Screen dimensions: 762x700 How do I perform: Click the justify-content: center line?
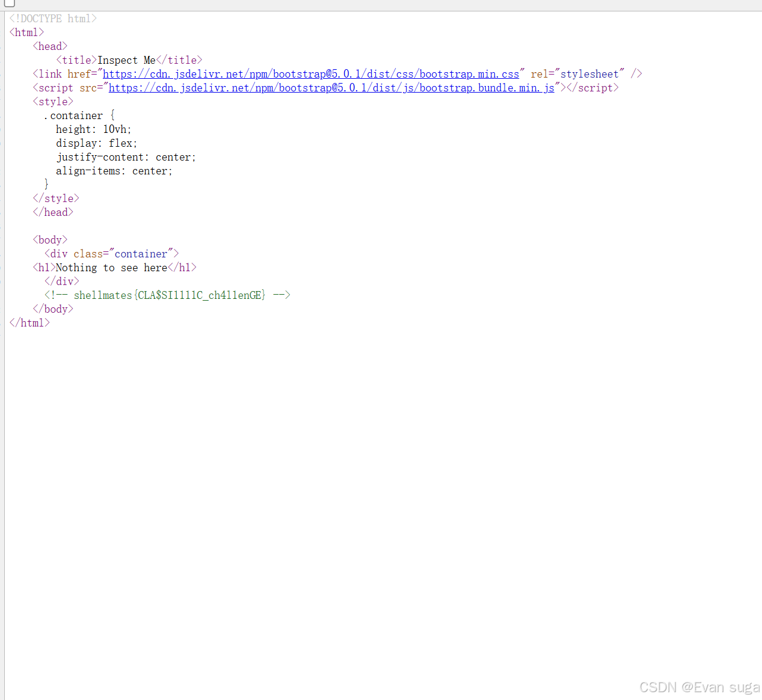[x=125, y=156]
